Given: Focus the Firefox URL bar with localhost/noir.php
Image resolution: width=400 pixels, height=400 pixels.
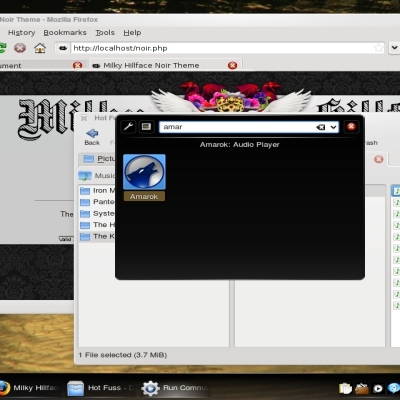Looking at the screenshot, I should [x=220, y=48].
